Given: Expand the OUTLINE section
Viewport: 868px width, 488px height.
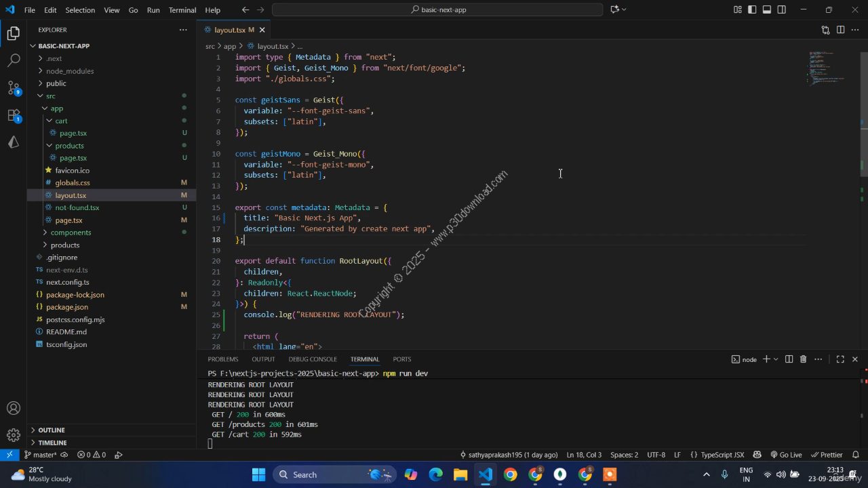Looking at the screenshot, I should pyautogui.click(x=52, y=430).
